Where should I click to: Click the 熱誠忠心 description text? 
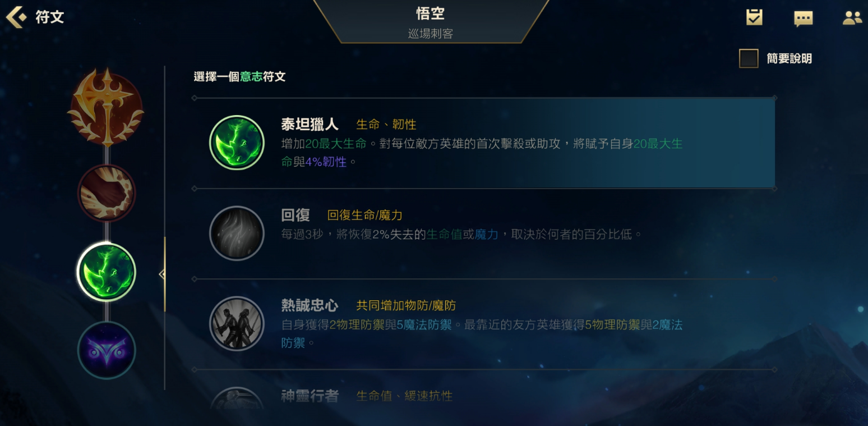[x=482, y=333]
